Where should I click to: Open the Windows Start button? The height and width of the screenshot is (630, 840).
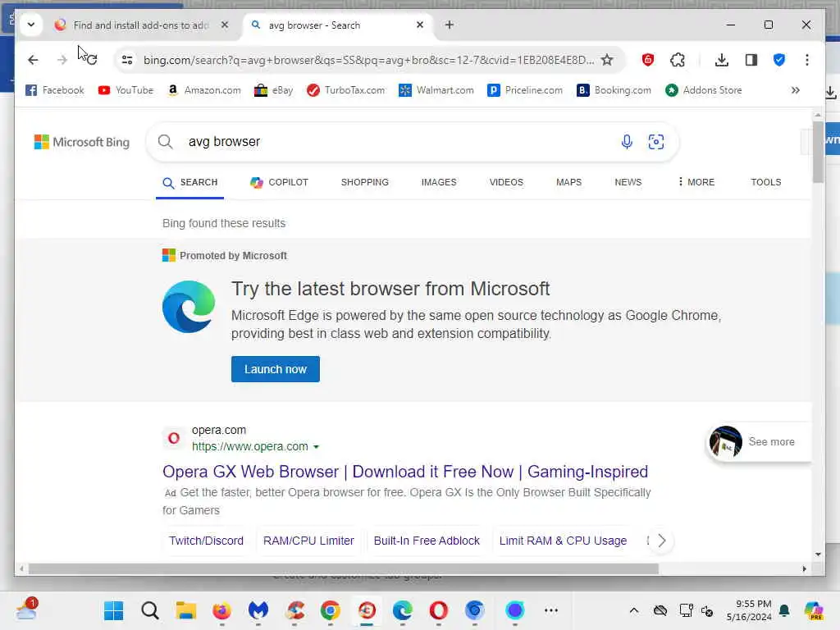pyautogui.click(x=113, y=610)
